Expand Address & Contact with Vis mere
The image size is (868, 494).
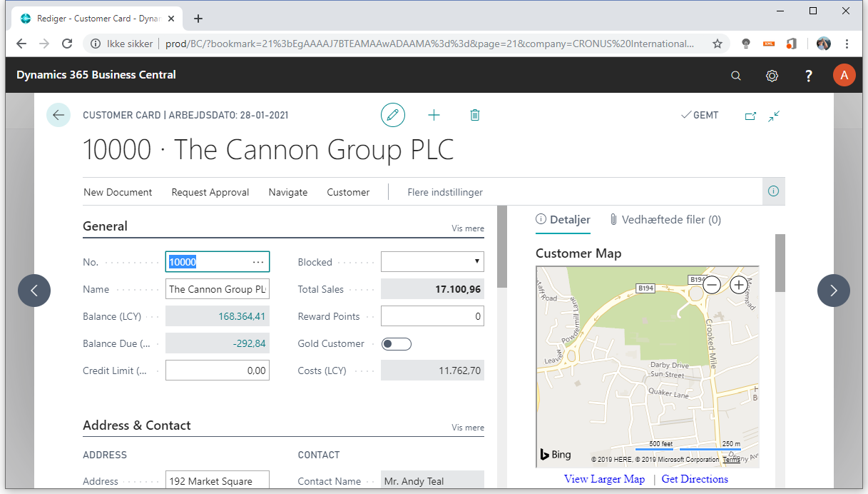coord(468,428)
